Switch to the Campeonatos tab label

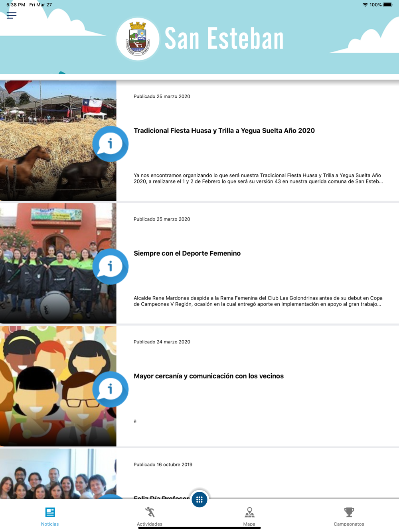349,524
